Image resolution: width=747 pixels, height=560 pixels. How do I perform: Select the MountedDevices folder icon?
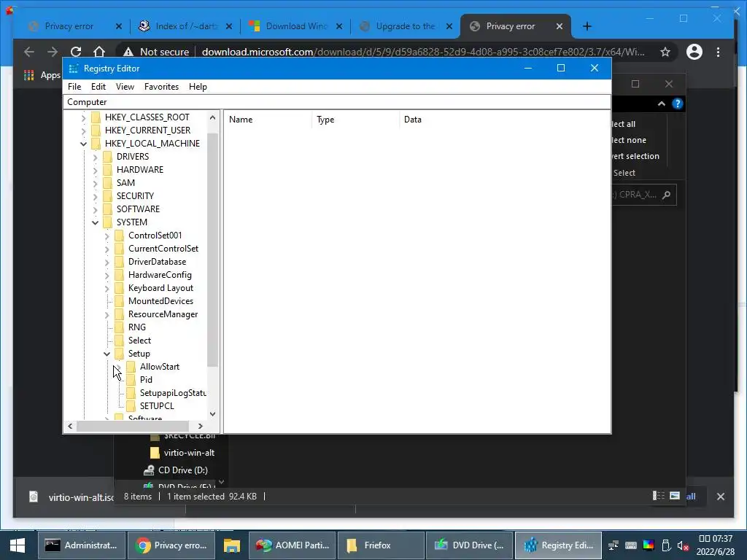(x=119, y=301)
